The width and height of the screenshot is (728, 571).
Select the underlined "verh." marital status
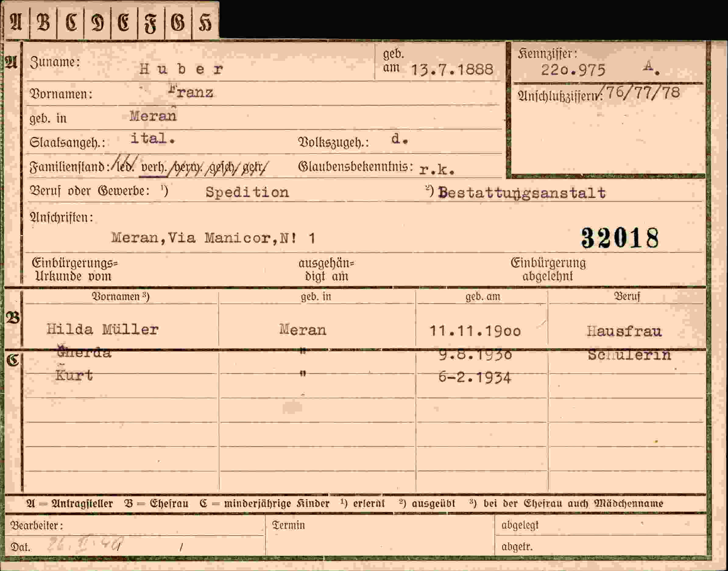(154, 166)
